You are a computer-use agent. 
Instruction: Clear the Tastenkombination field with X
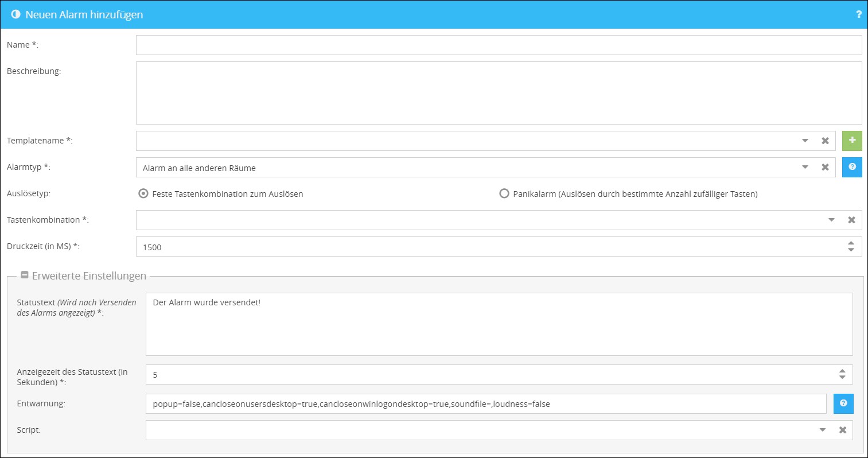(851, 220)
